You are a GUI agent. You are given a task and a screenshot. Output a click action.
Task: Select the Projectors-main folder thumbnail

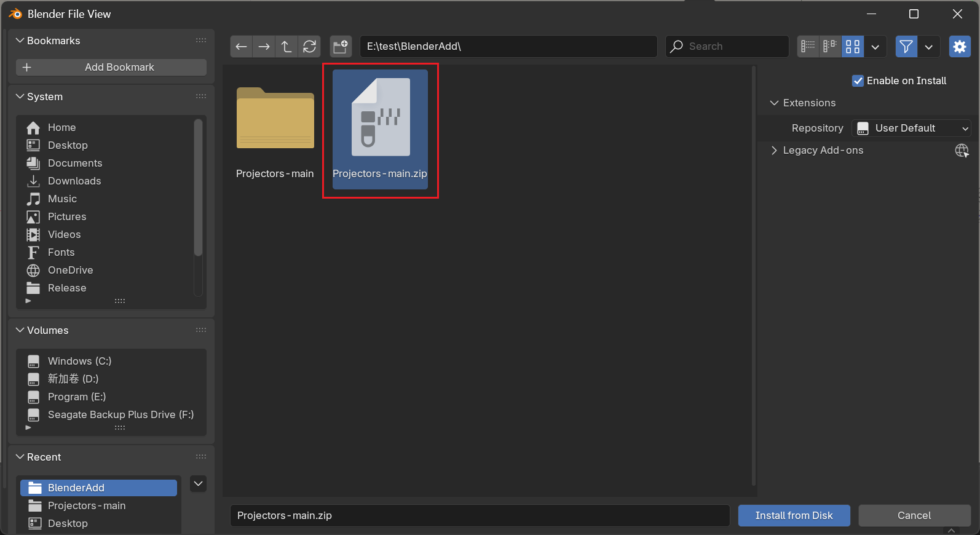tap(275, 130)
